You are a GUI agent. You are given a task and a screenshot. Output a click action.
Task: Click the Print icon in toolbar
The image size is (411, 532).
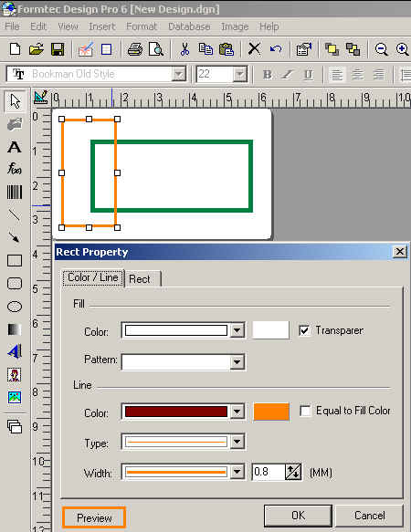[x=135, y=49]
